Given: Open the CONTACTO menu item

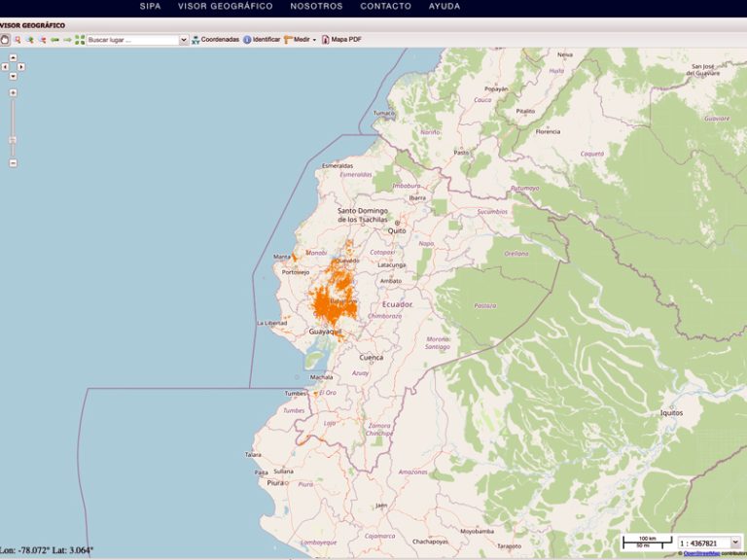Looking at the screenshot, I should click(385, 6).
